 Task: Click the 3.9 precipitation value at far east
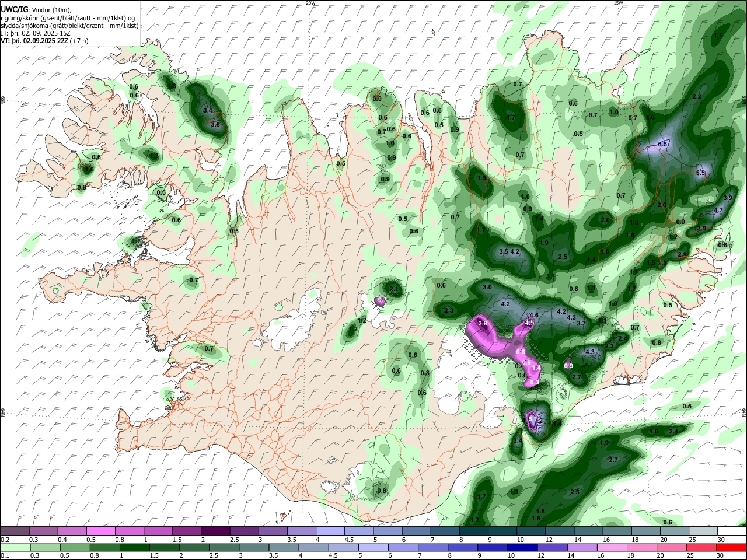[x=728, y=198]
